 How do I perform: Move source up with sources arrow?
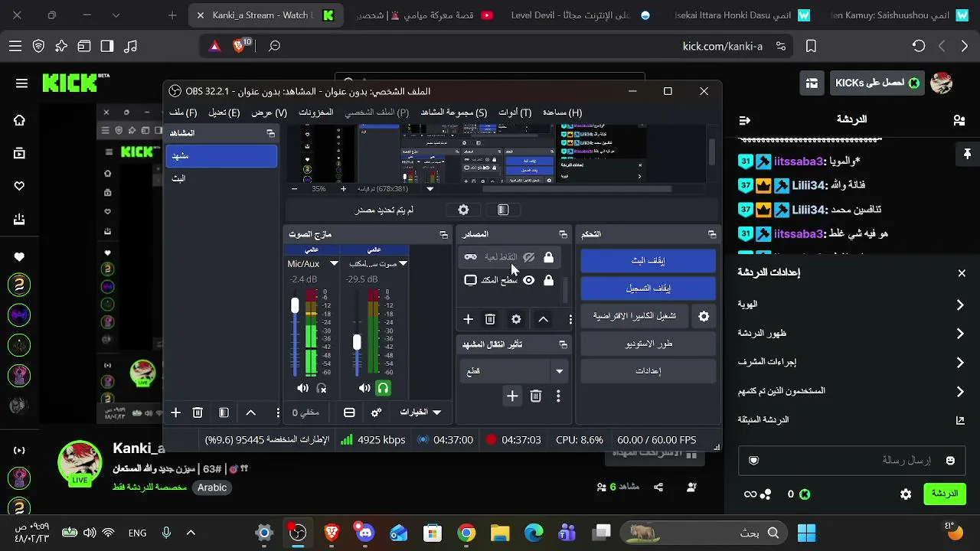(543, 319)
